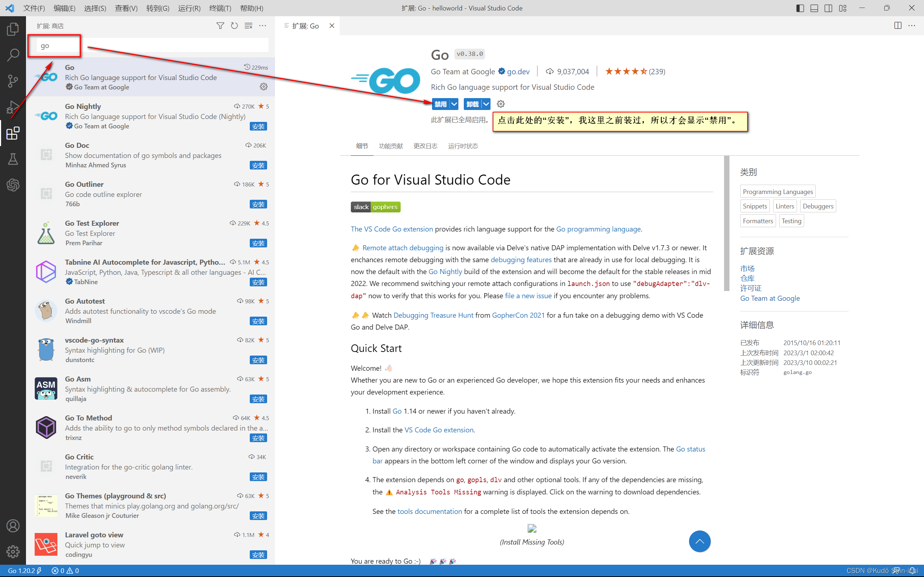Toggle the secondary side bar layout

[x=828, y=8]
